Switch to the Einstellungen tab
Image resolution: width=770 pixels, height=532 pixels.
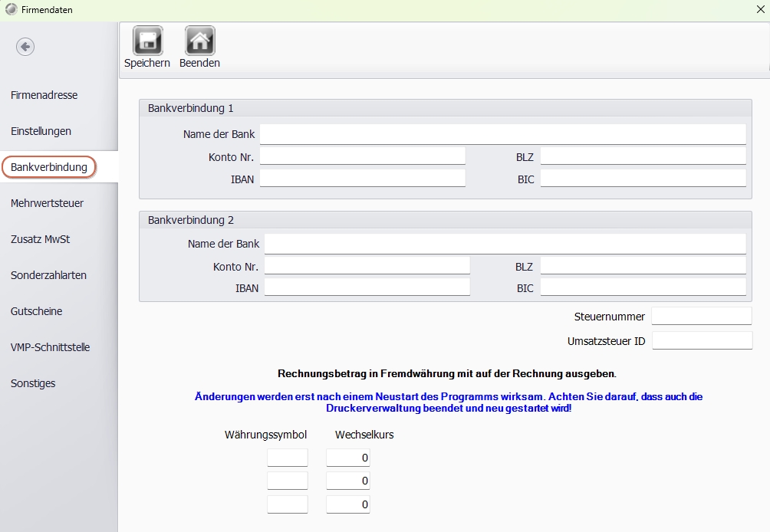click(41, 131)
